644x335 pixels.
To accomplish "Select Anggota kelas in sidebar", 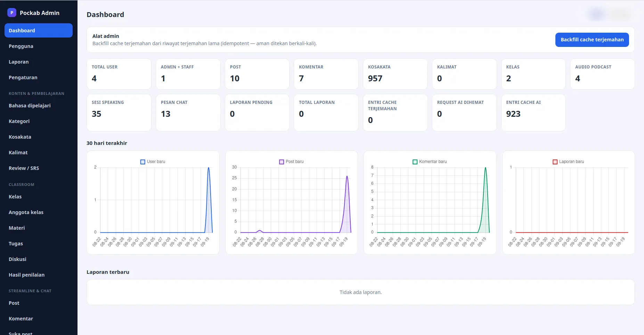I will 39,212.
